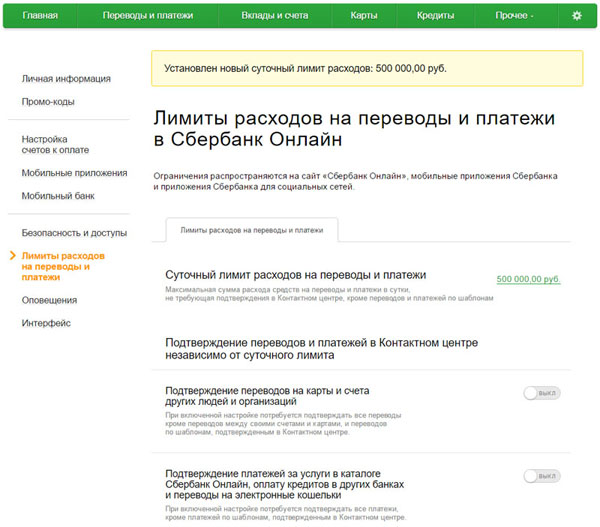Viewport: 600px width, 527px height.
Task: Go to Настройка счетов к оплате
Action: click(58, 144)
